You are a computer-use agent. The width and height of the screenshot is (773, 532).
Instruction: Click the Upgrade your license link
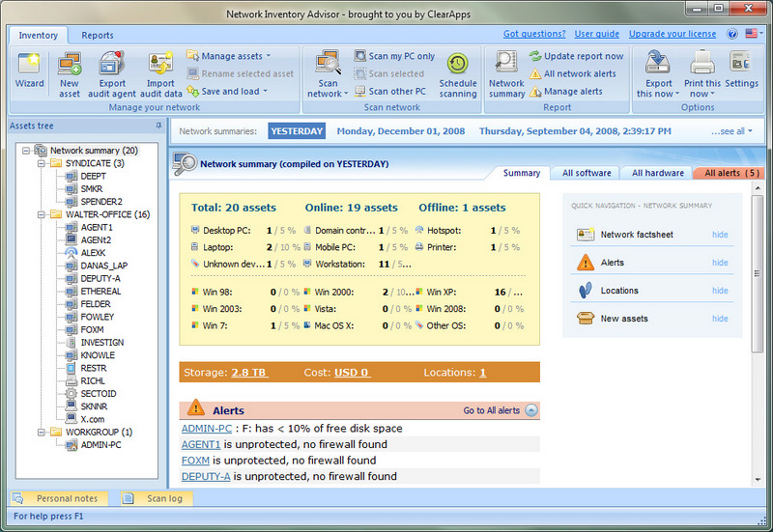(x=672, y=34)
